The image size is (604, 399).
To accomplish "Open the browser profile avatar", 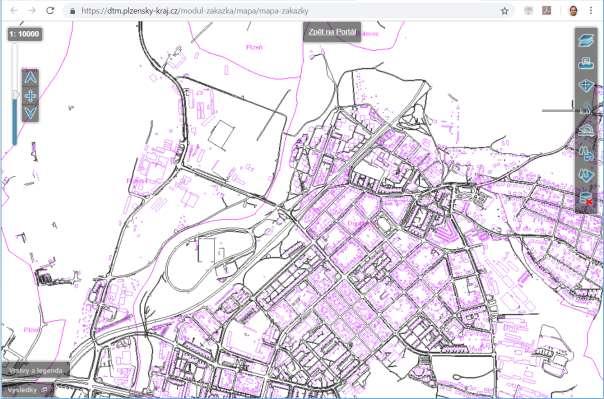I will click(x=573, y=11).
